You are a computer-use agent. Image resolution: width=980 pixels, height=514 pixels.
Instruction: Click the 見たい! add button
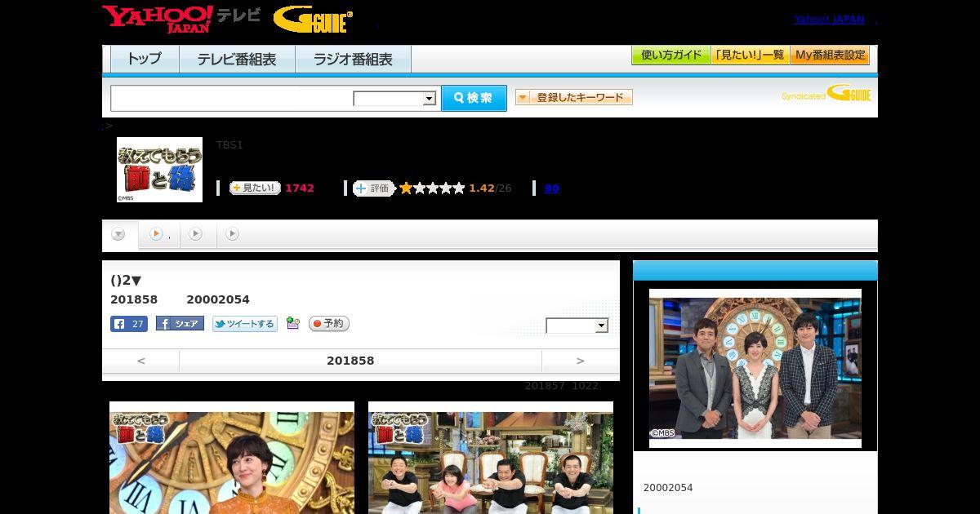(255, 188)
